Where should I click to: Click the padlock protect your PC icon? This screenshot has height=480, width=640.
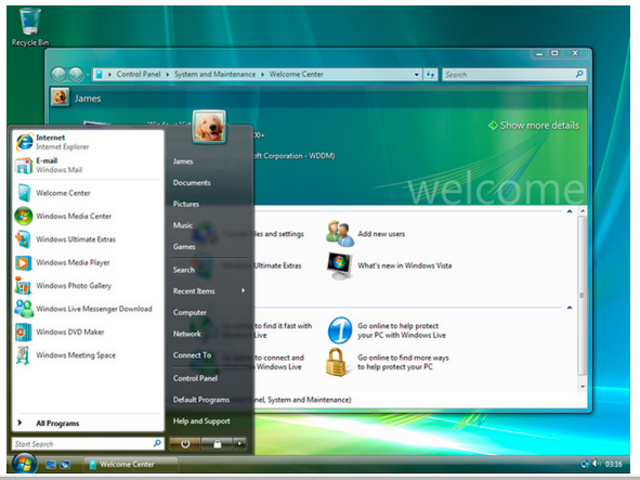(x=336, y=362)
